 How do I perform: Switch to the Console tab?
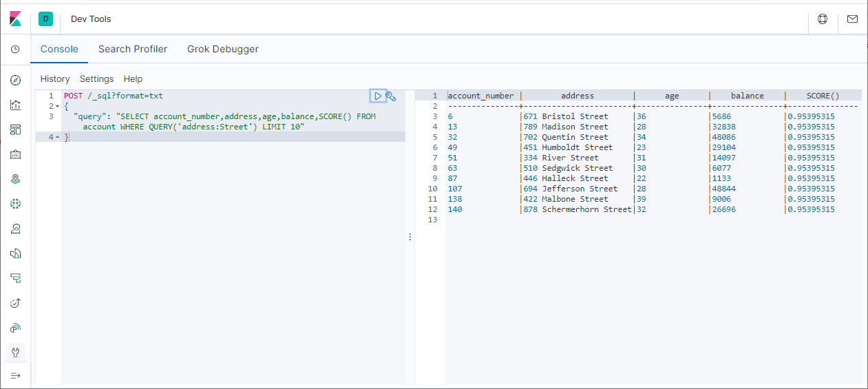coord(59,50)
